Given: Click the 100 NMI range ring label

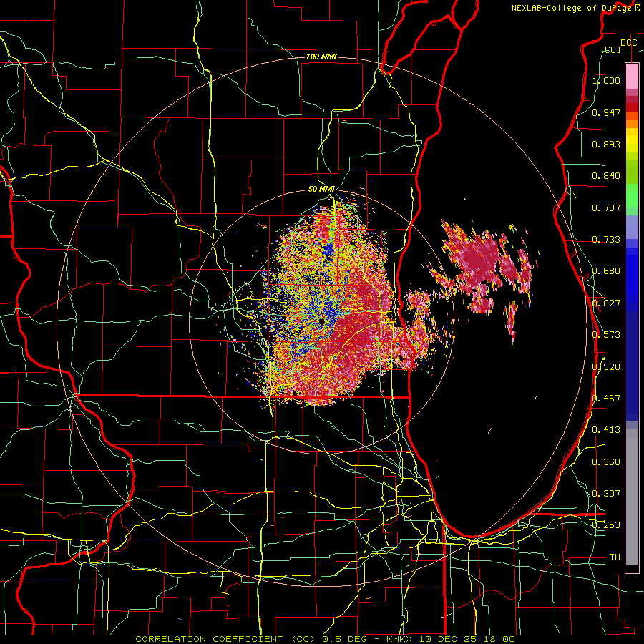Looking at the screenshot, I should (321, 57).
